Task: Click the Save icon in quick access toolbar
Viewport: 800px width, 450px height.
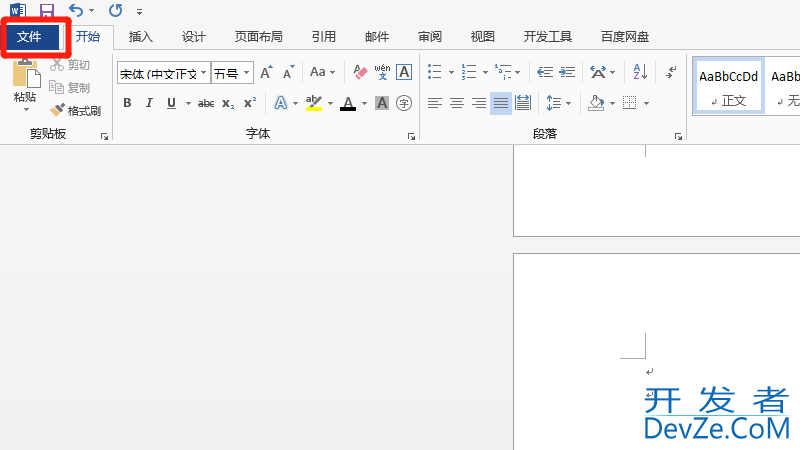Action: pos(47,11)
